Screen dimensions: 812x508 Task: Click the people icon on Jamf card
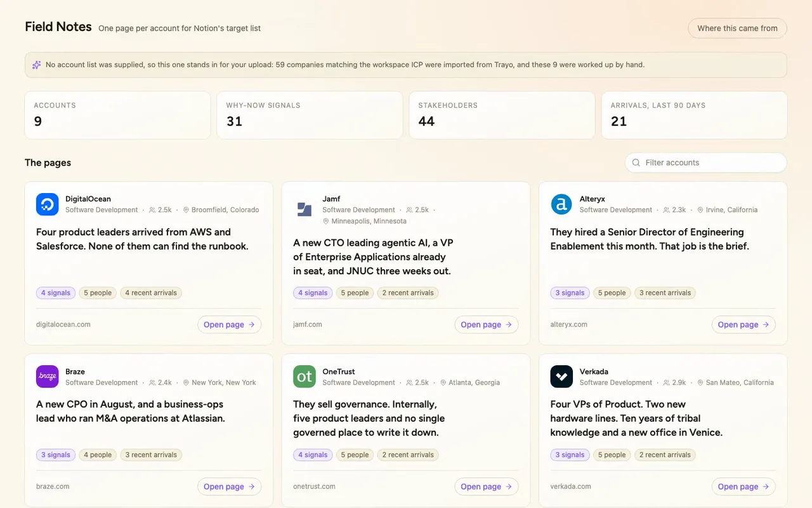pyautogui.click(x=409, y=210)
